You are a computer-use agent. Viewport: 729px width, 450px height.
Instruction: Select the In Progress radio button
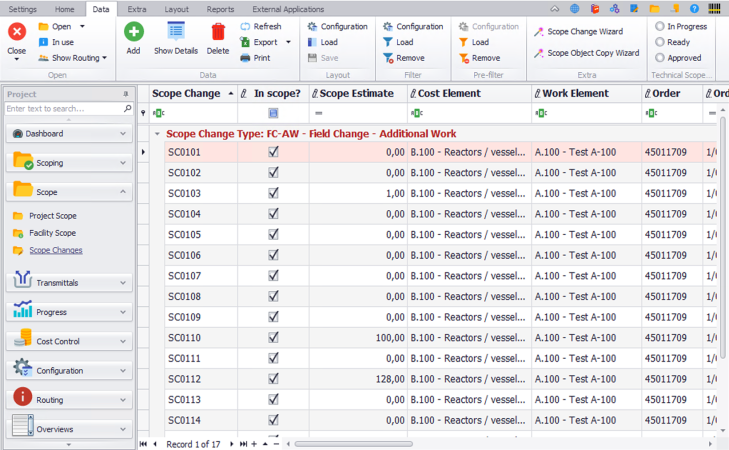(660, 27)
